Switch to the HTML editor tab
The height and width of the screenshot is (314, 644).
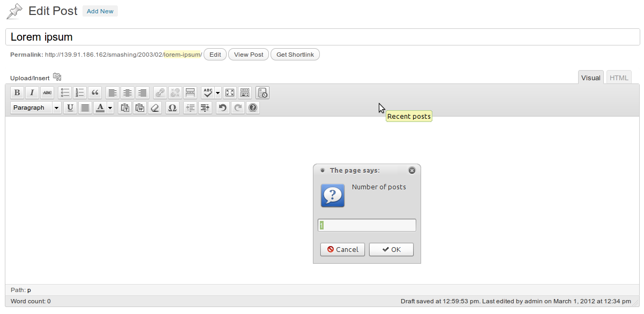point(619,78)
